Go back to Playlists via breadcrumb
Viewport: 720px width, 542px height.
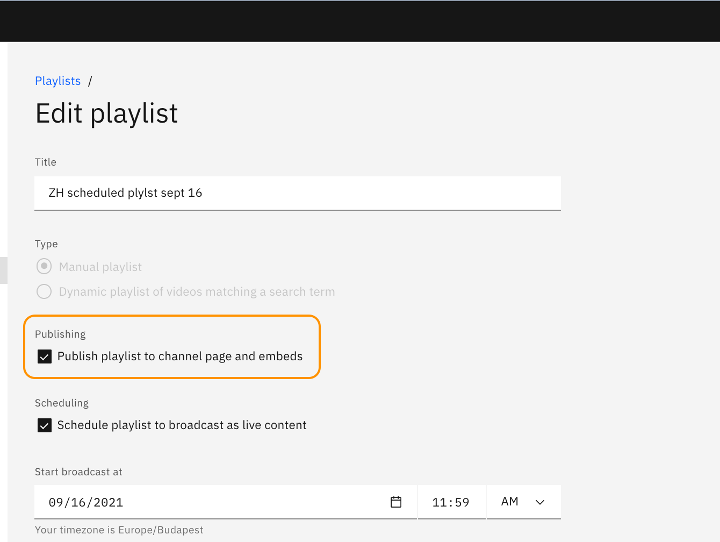pyautogui.click(x=58, y=81)
